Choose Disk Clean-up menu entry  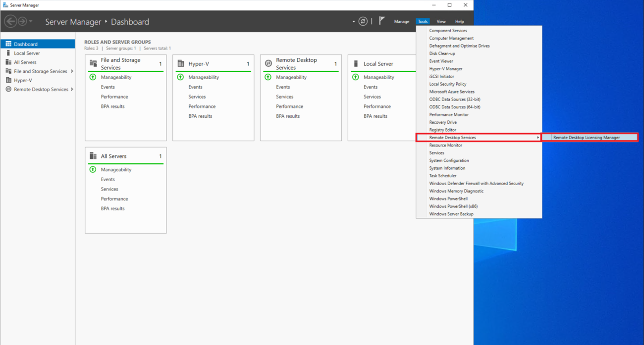[479, 53]
